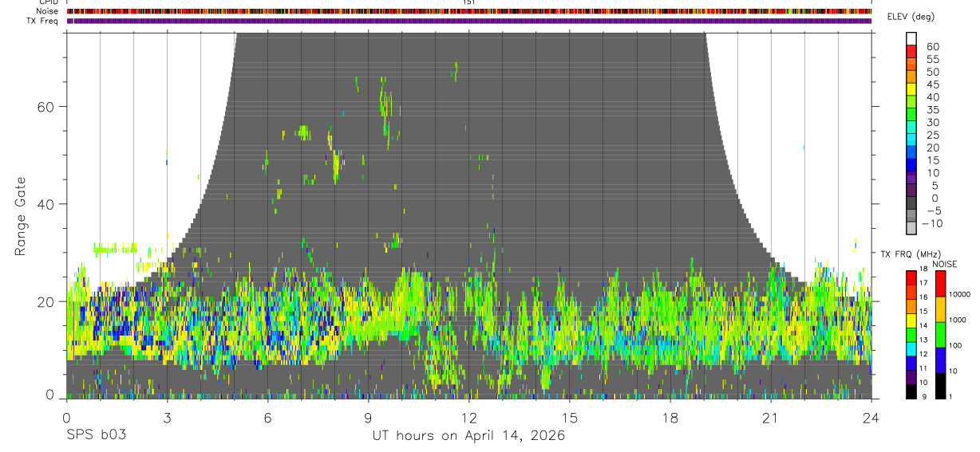Image resolution: width=980 pixels, height=452 pixels.
Task: Click the '100' label on the NOISE scale
Action: point(955,345)
